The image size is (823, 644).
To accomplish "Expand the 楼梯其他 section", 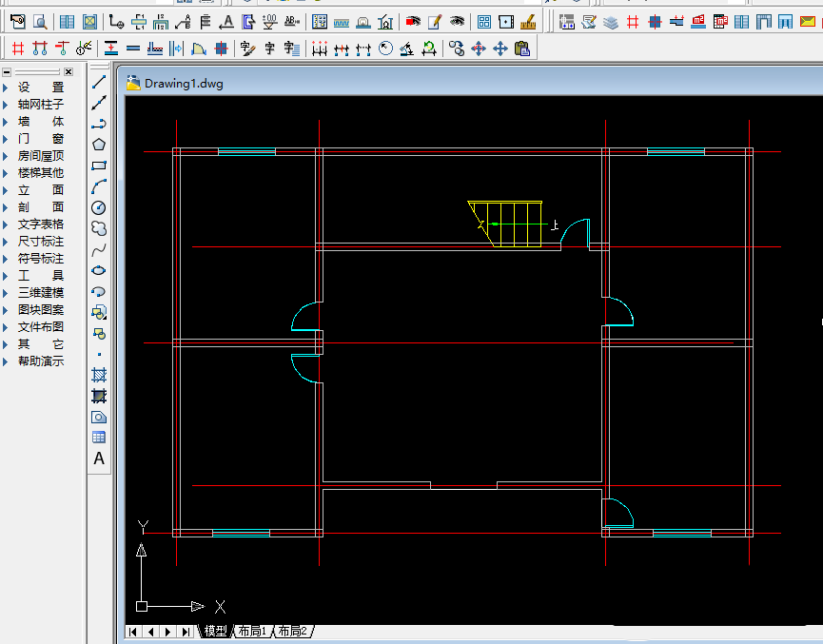I will tap(40, 173).
